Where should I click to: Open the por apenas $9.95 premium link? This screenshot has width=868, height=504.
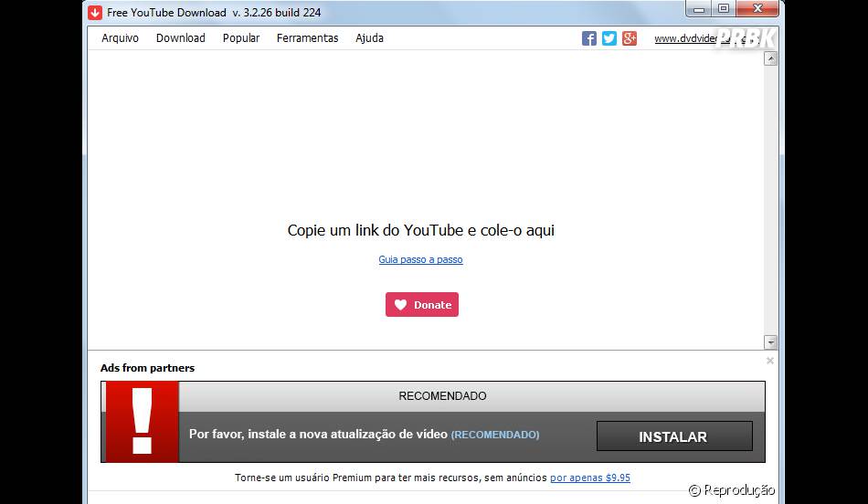590,478
